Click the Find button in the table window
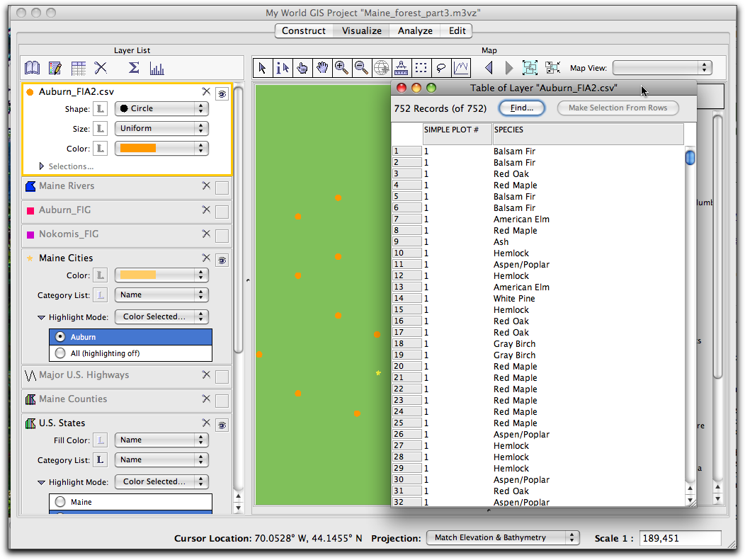This screenshot has height=560, width=745. [x=522, y=108]
